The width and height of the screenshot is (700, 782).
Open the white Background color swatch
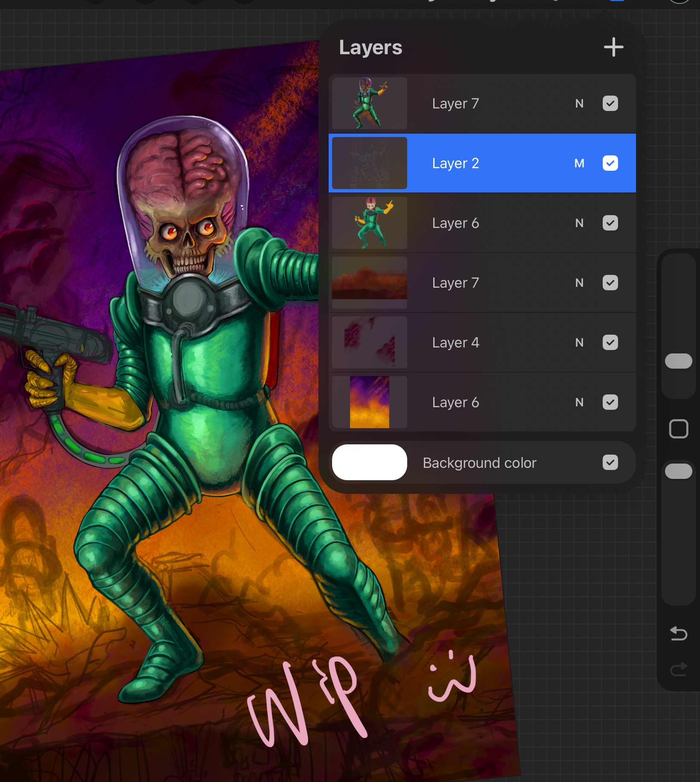(x=370, y=462)
